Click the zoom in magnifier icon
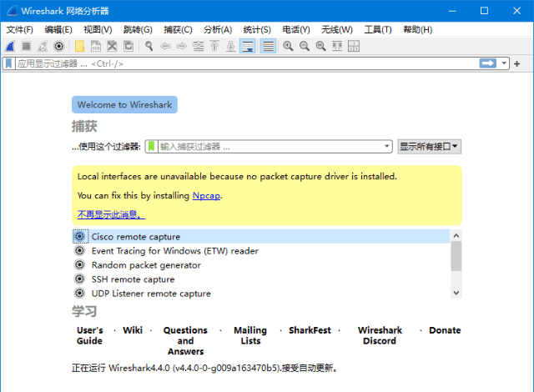 coord(288,46)
